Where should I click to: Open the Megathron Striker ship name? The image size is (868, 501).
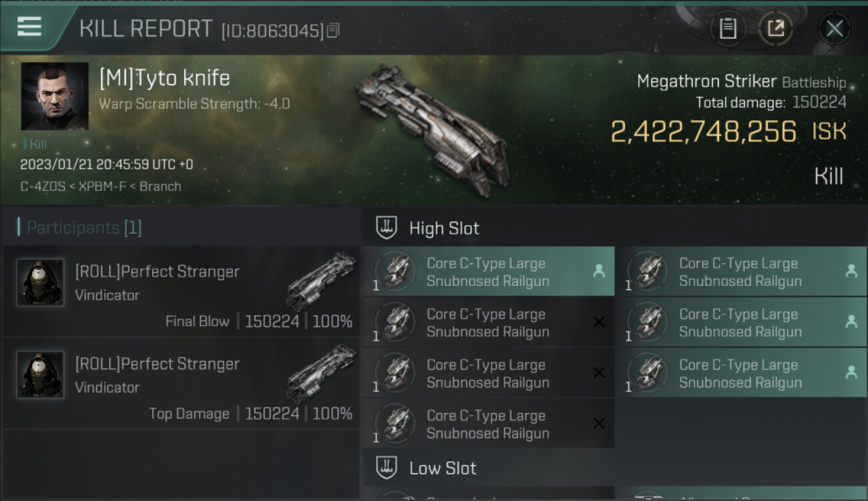pos(706,82)
